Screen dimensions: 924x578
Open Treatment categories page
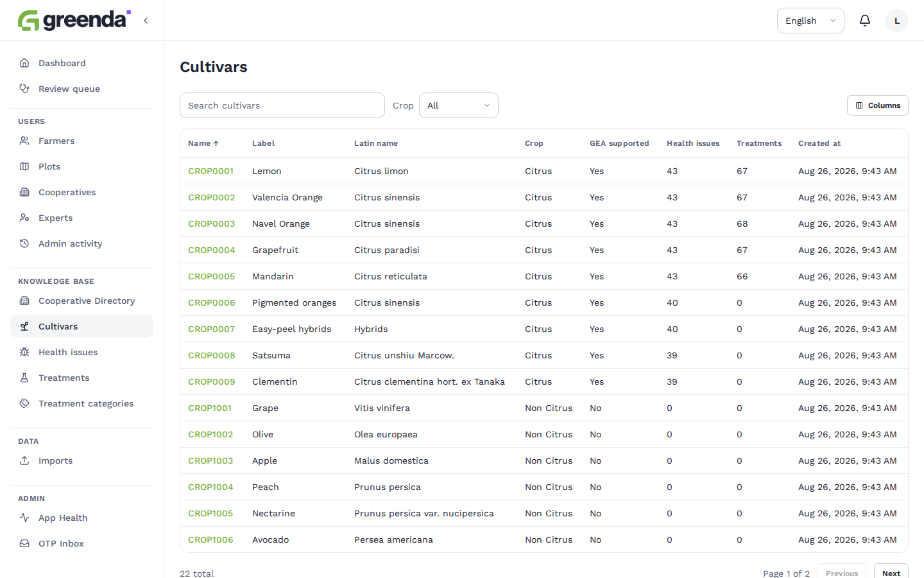81,403
